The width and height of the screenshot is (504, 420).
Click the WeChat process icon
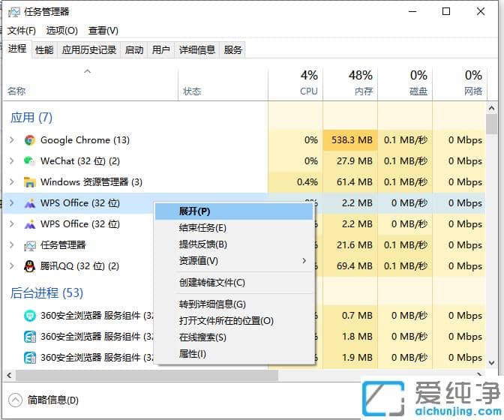30,161
